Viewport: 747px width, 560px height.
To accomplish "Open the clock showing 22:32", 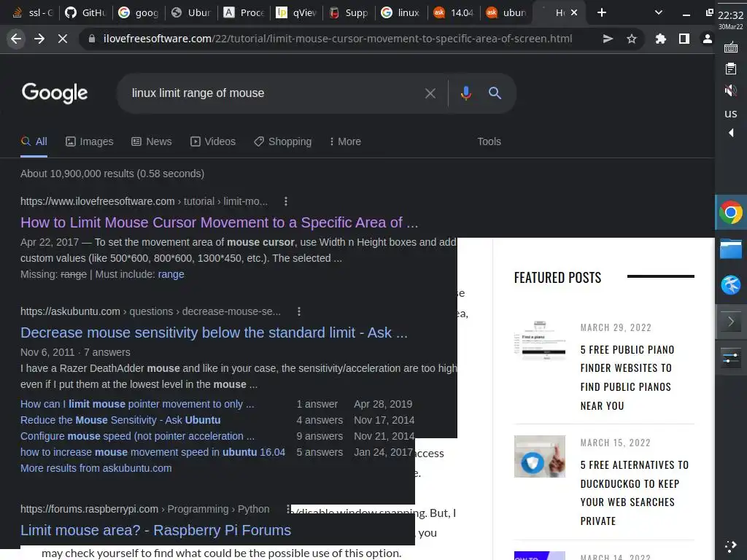I will (731, 15).
